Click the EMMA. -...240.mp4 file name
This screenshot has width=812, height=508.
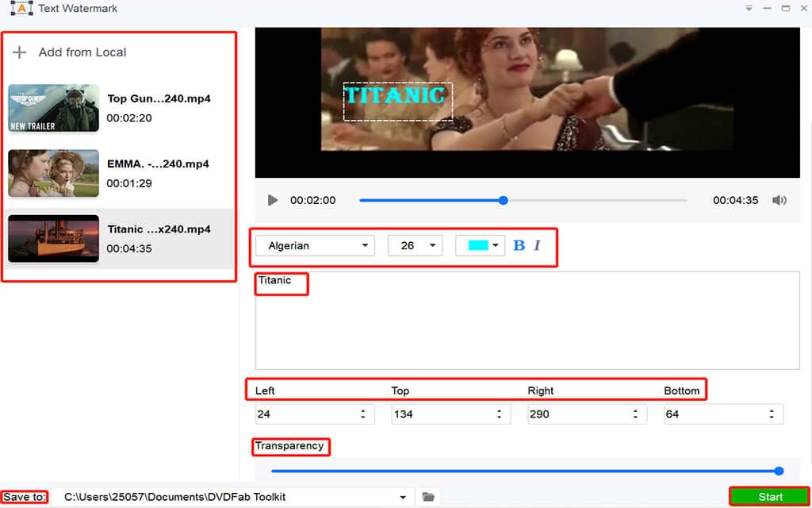point(158,164)
